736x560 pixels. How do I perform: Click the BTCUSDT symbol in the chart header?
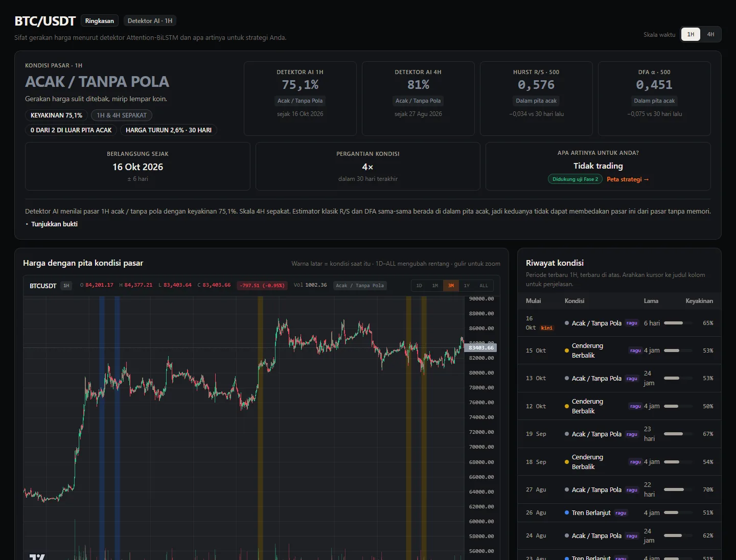(x=43, y=286)
